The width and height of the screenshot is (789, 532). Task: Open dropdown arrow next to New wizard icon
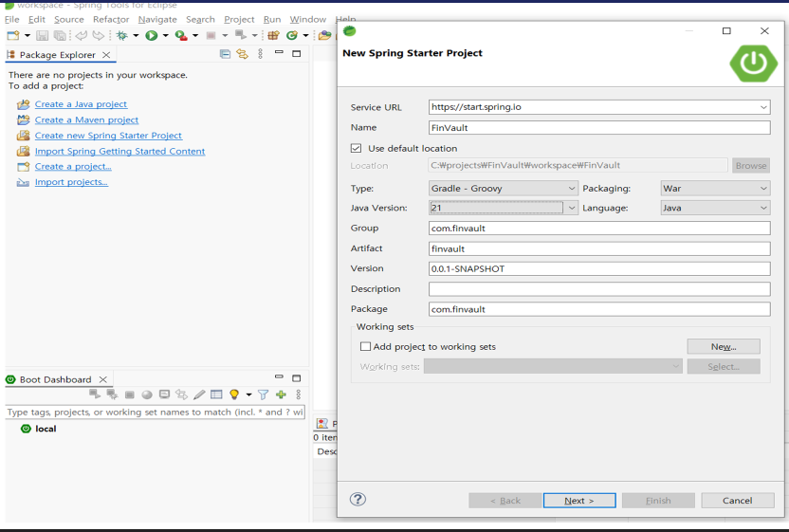(28, 35)
